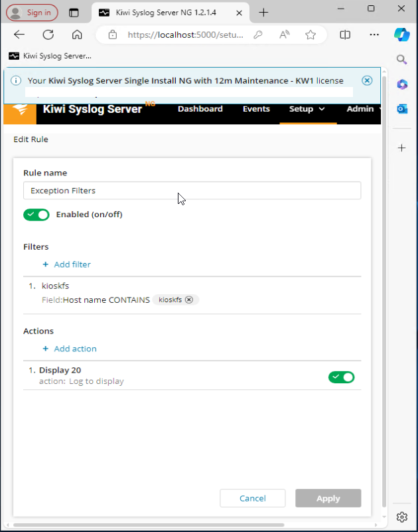Screen dimensions: 418x532
Task: Open Outlook sidebar icon
Action: pos(402,109)
